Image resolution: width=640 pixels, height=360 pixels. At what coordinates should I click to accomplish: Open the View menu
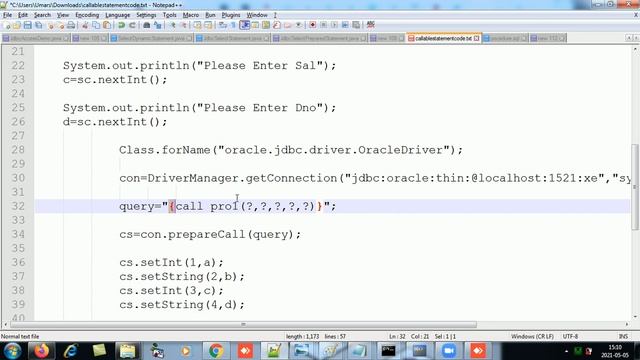click(x=63, y=15)
